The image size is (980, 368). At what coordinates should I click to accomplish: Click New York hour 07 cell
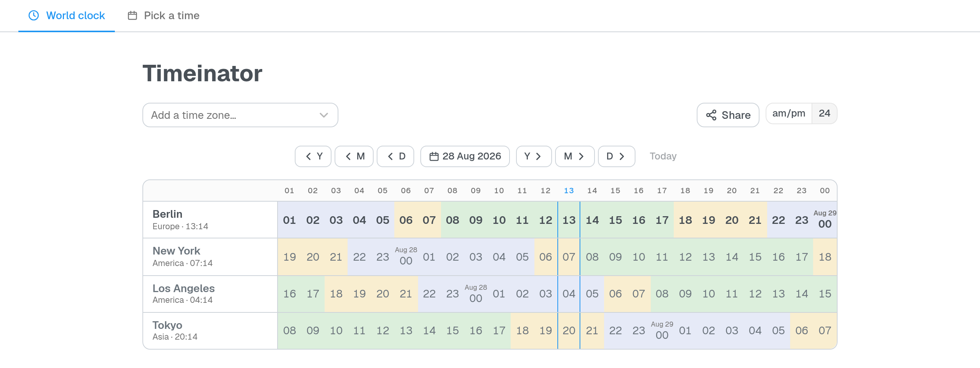(x=569, y=257)
